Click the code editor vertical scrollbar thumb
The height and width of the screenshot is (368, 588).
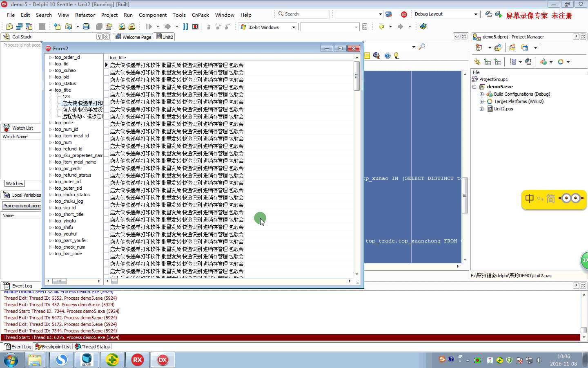[x=465, y=195]
